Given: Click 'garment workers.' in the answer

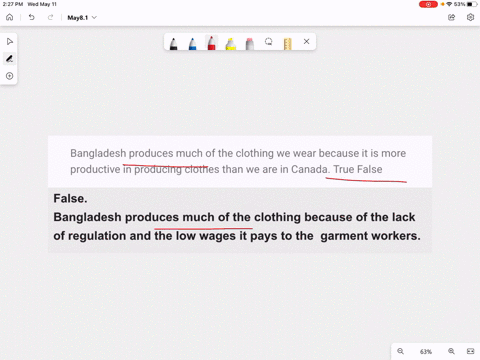Looking at the screenshot, I should [x=370, y=236].
